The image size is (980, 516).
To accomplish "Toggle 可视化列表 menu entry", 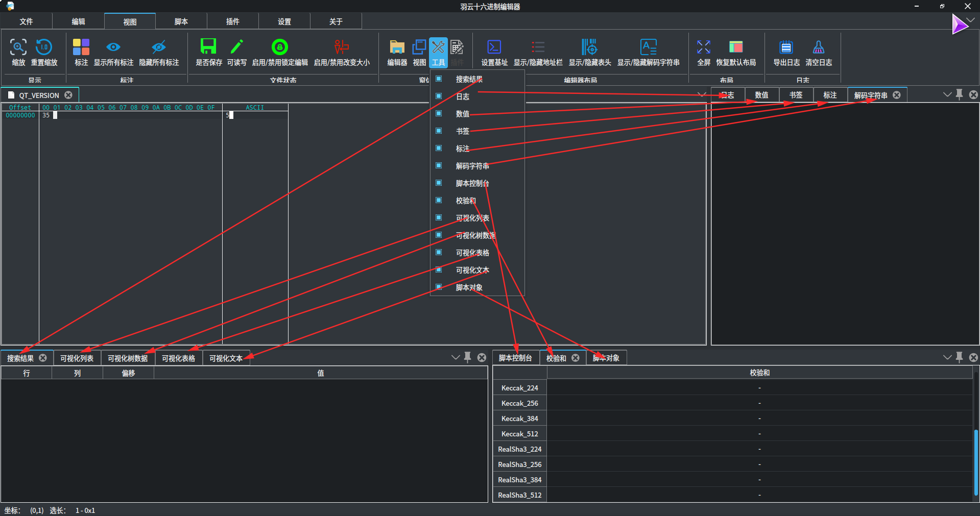I will pyautogui.click(x=477, y=218).
